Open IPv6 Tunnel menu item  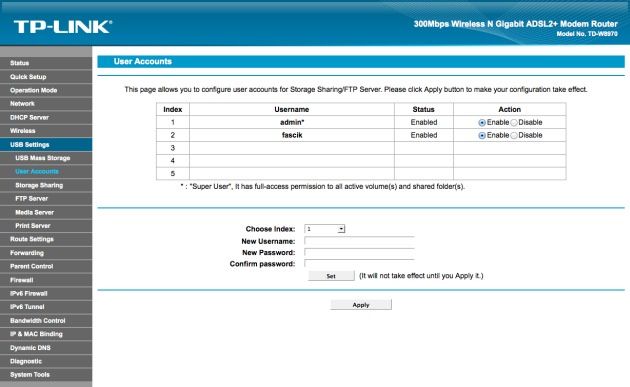(x=46, y=307)
